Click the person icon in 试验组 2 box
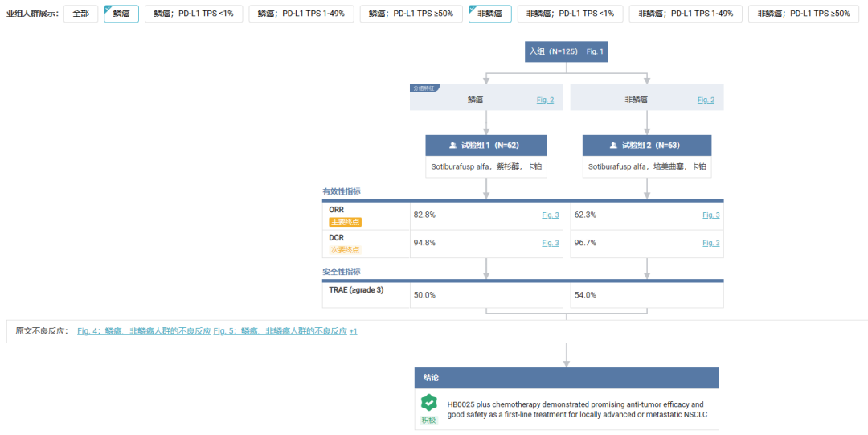This screenshot has height=435, width=868. coord(613,146)
